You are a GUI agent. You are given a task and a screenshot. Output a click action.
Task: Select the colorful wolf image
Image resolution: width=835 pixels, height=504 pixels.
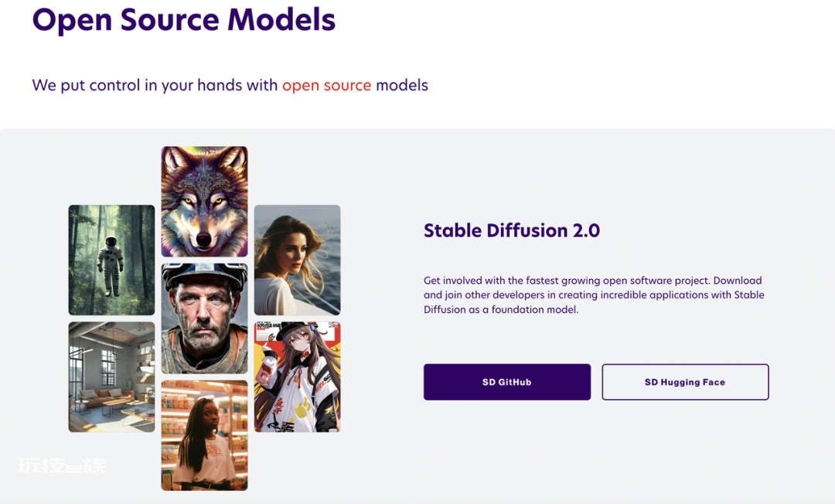(204, 201)
